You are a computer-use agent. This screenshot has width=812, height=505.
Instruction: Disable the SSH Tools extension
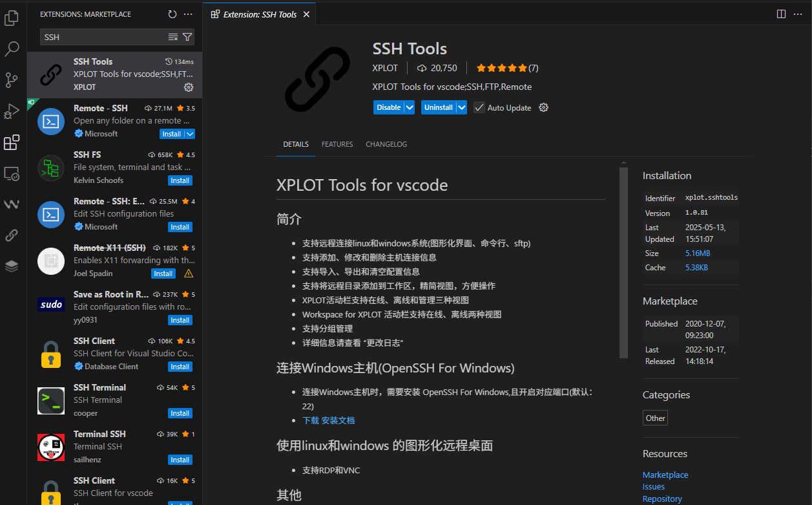[x=389, y=107]
